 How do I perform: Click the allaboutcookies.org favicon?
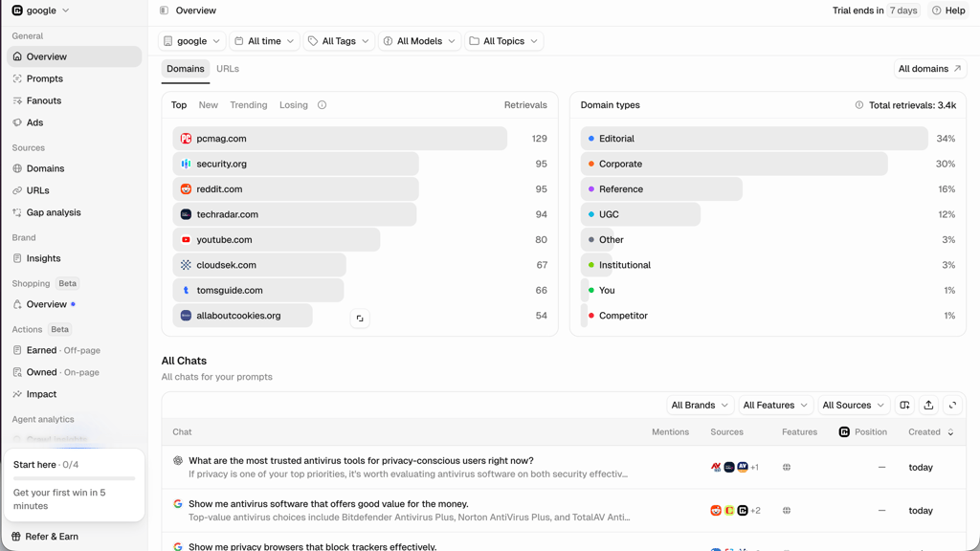186,316
